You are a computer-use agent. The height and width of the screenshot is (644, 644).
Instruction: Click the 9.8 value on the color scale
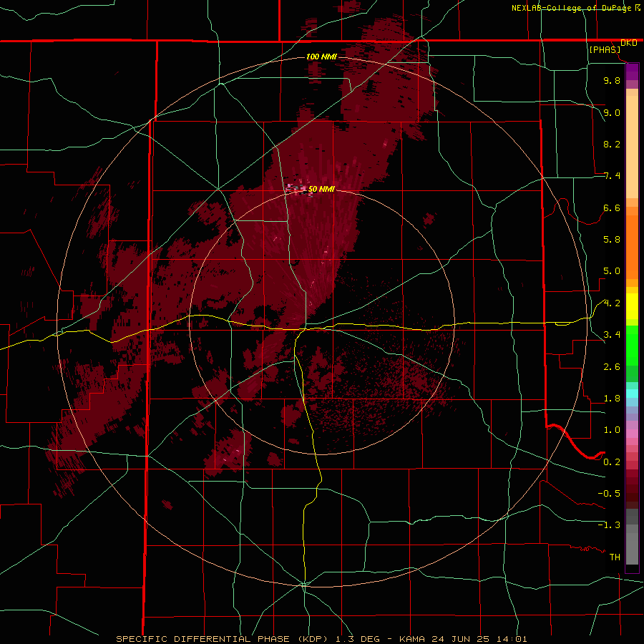(x=612, y=81)
